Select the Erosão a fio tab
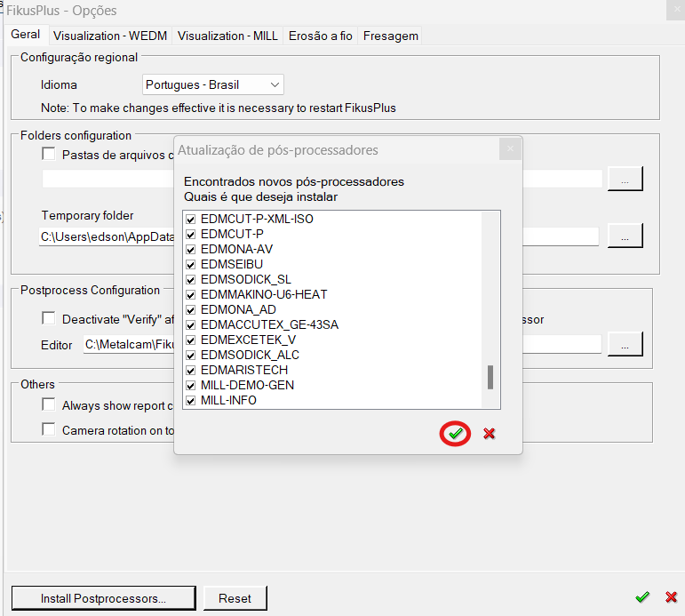The image size is (685, 616). (x=320, y=36)
